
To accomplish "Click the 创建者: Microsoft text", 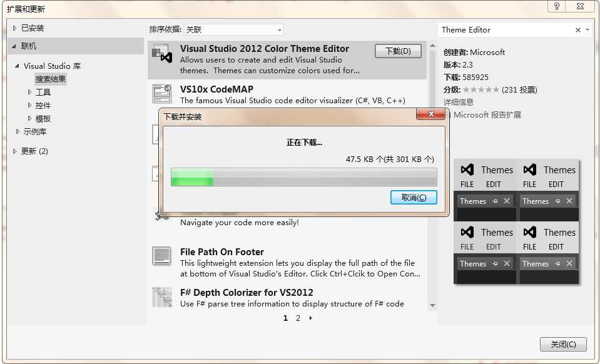I will pos(474,53).
